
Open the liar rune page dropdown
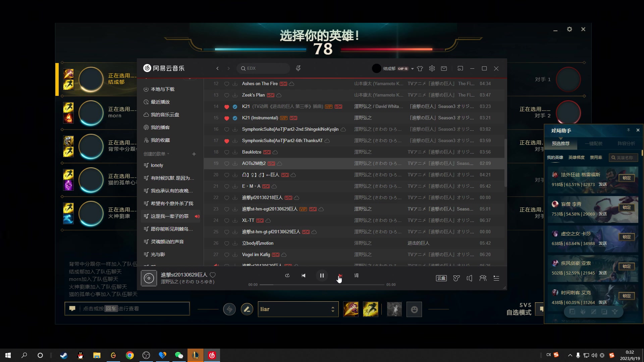tap(298, 309)
